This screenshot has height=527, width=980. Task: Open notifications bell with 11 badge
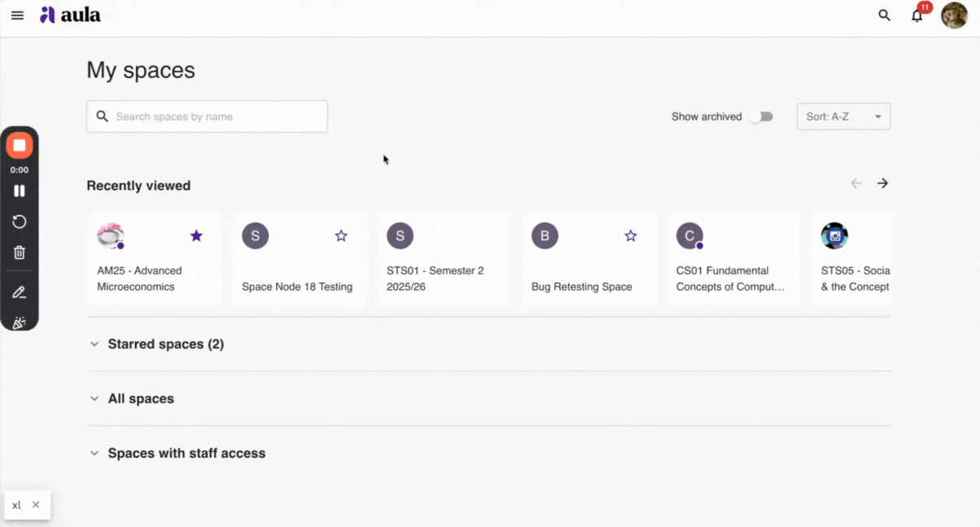pos(918,14)
